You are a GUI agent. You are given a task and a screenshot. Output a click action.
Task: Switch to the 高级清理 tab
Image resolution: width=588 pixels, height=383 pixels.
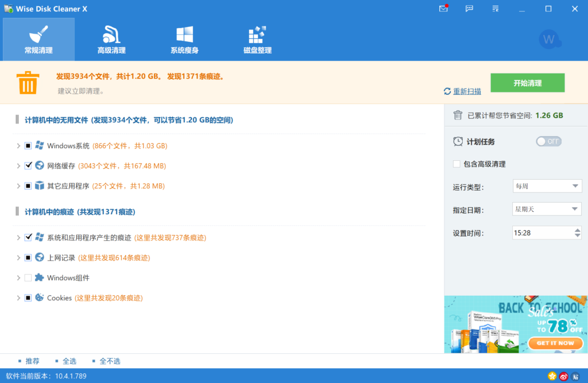111,40
